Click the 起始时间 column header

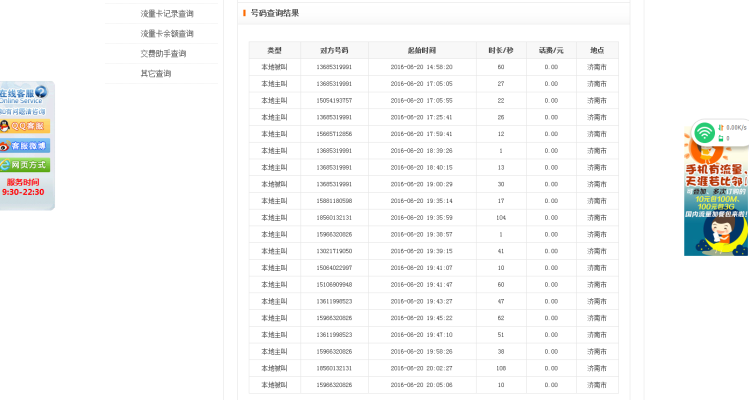(x=421, y=50)
